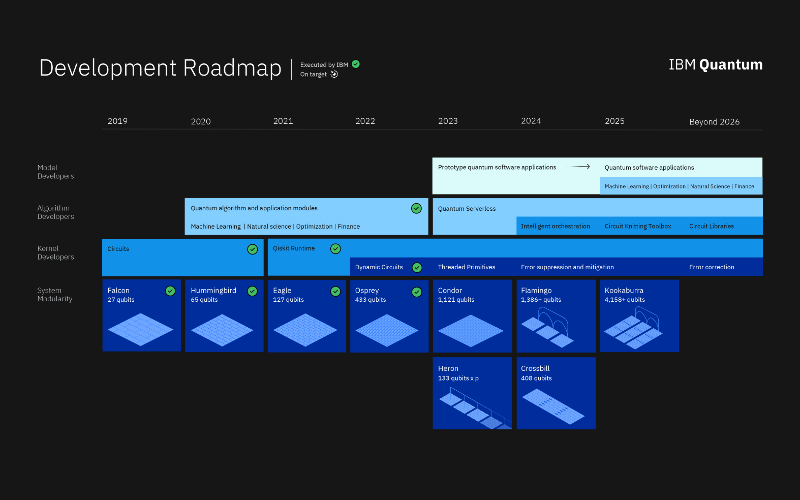Image resolution: width=800 pixels, height=500 pixels.
Task: Click the Eagle card title
Action: (282, 290)
